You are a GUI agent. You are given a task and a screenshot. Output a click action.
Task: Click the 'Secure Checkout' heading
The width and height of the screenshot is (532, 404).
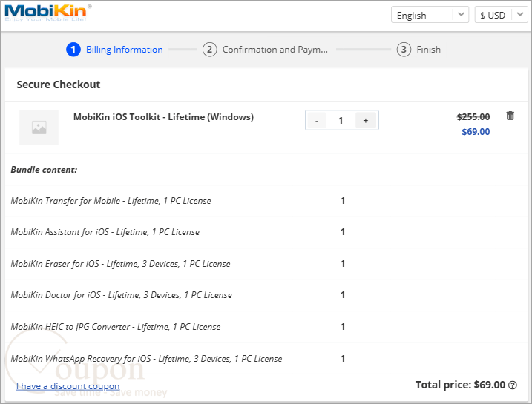click(x=59, y=85)
